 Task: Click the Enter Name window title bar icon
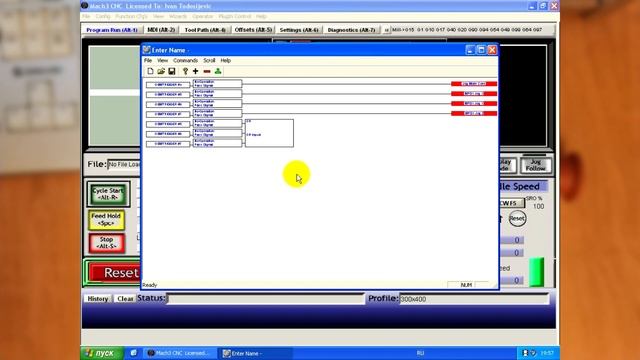(x=147, y=50)
